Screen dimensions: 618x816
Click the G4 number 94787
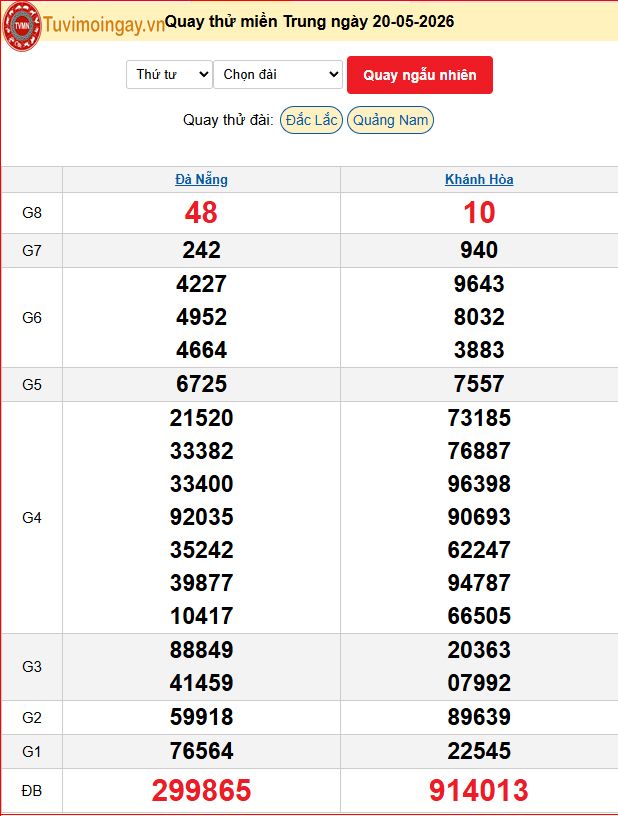point(479,583)
